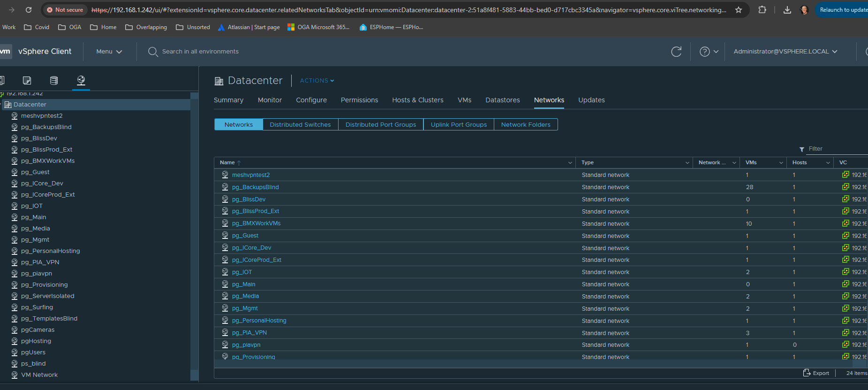Open the pg_ICore_Dev network link
Screen dimensions: 868x390
coord(251,248)
